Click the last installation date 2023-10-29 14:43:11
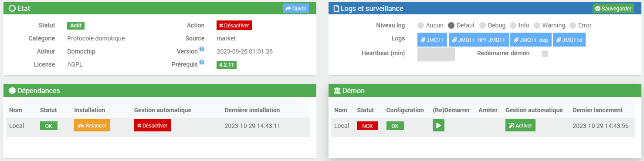The width and height of the screenshot is (644, 161). click(252, 126)
